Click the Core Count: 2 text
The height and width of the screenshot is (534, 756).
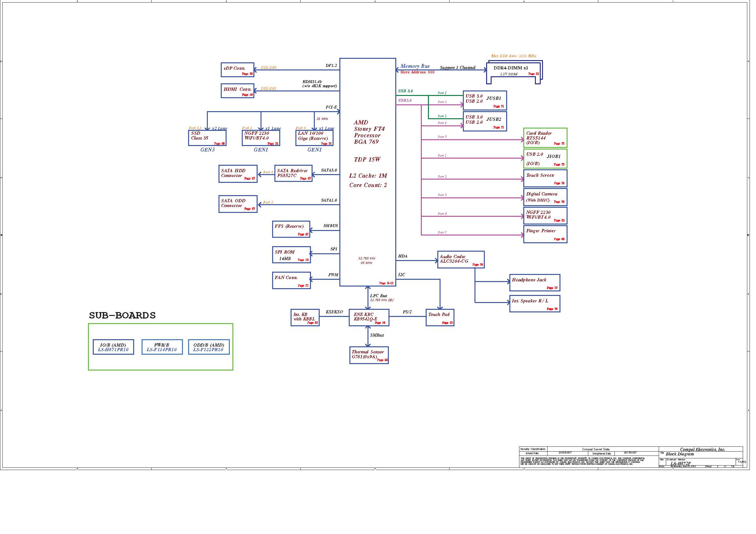(x=368, y=185)
